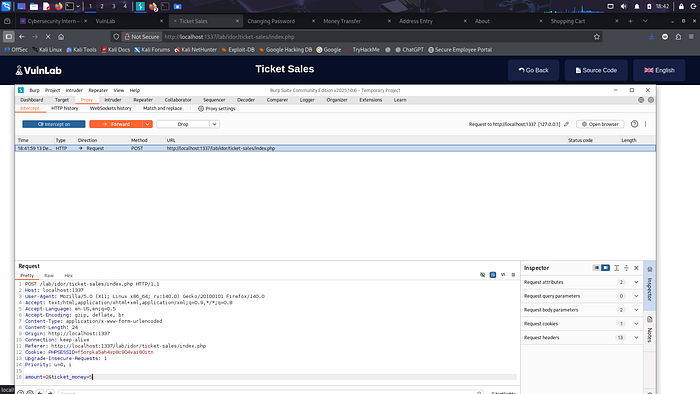Switch to workspace 2 in the panel

click(x=102, y=6)
